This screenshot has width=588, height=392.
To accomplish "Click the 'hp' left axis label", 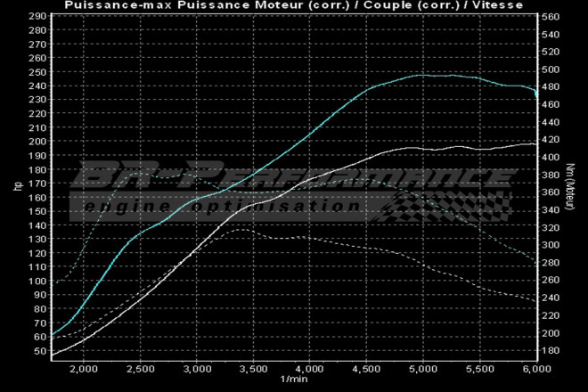I will pyautogui.click(x=17, y=186).
